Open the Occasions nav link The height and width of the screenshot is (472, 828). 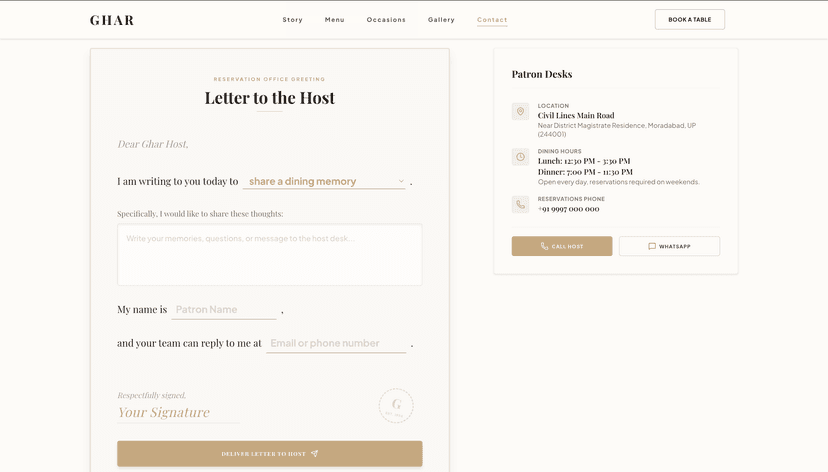point(386,20)
